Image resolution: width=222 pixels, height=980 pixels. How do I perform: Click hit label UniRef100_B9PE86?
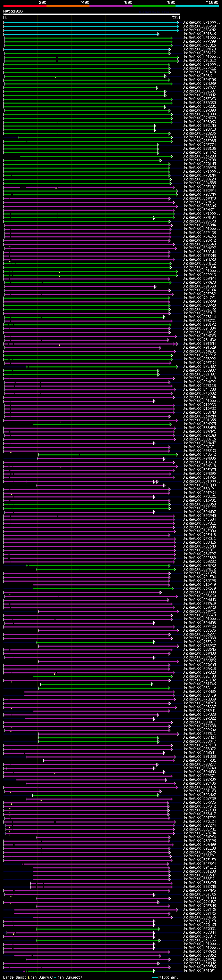pos(199,967)
